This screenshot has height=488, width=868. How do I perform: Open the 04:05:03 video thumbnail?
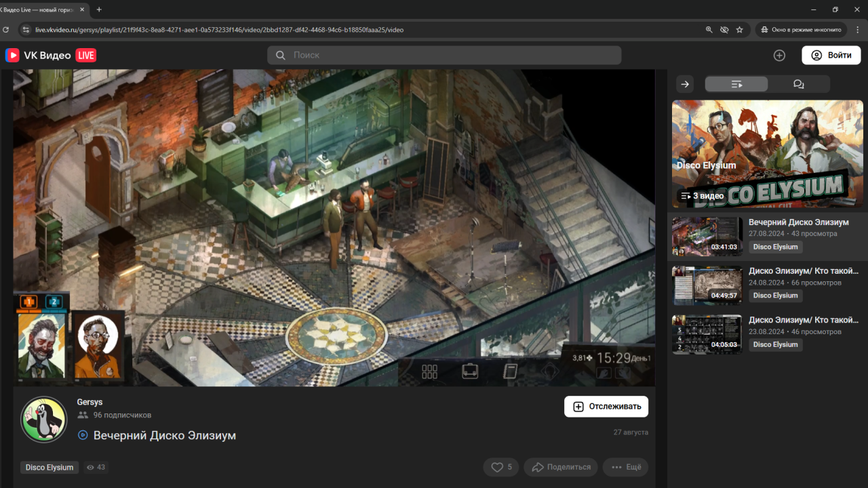tap(707, 334)
